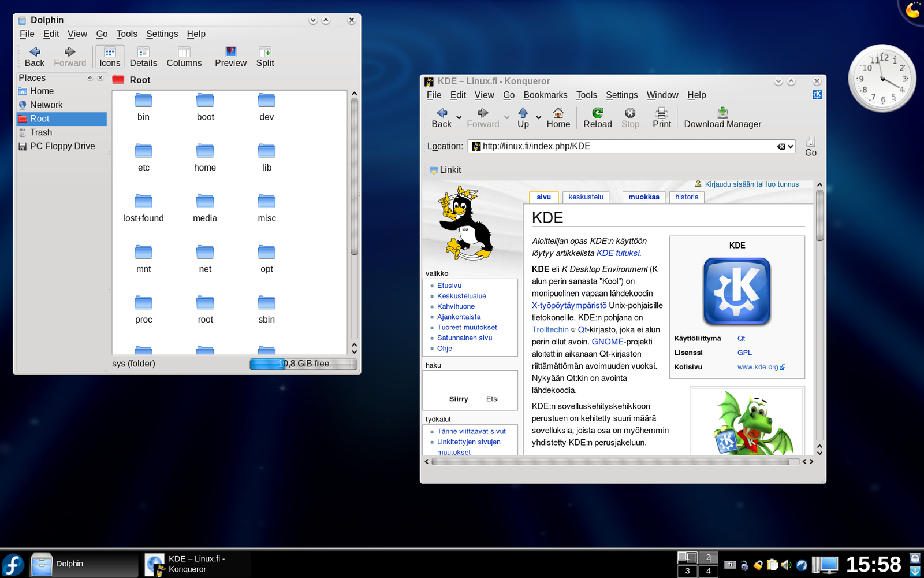The height and width of the screenshot is (578, 924).
Task: Open the Location bar history dropdown
Action: [x=791, y=147]
